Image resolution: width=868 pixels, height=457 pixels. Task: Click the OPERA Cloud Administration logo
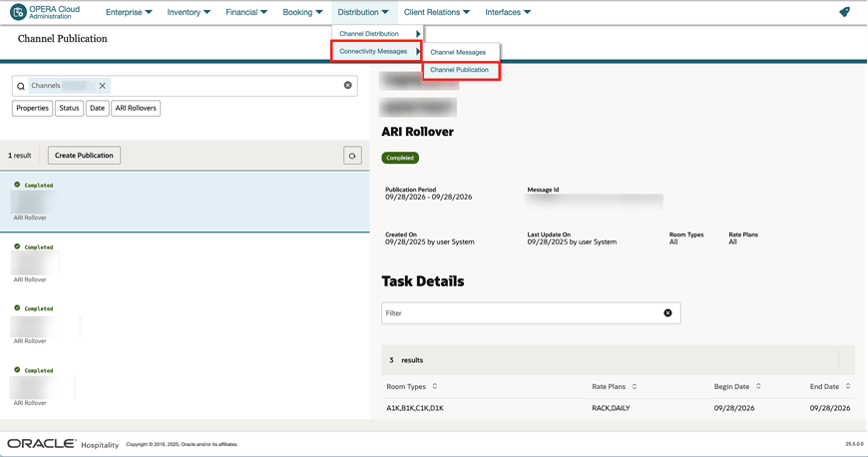pyautogui.click(x=45, y=12)
